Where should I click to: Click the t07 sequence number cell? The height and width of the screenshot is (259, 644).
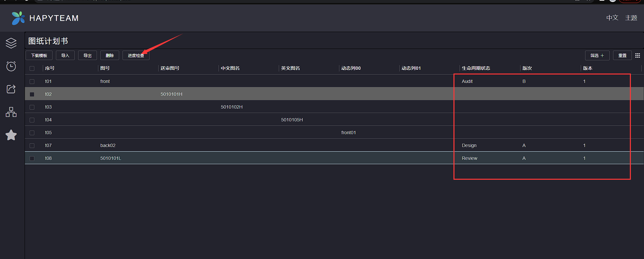click(x=48, y=145)
